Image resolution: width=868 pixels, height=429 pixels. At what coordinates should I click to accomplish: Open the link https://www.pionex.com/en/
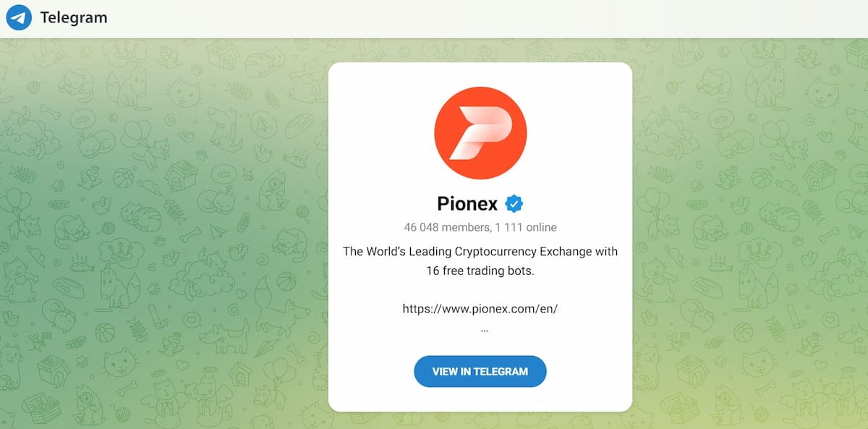480,307
